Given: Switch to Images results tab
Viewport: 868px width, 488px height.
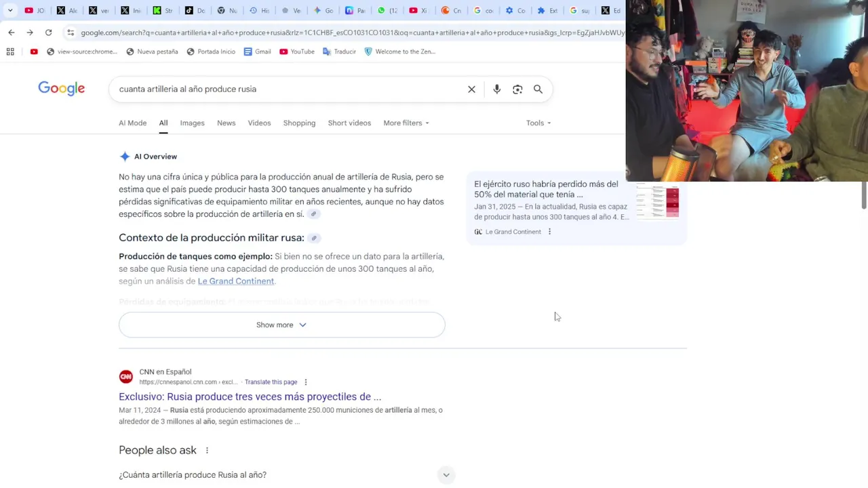Looking at the screenshot, I should (x=192, y=123).
